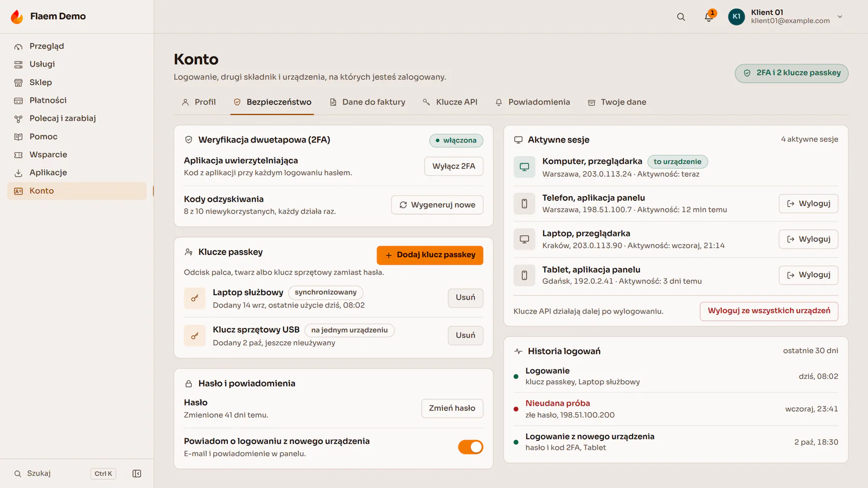The image size is (868, 488).
Task: Switch to the Profil tab
Action: click(199, 102)
